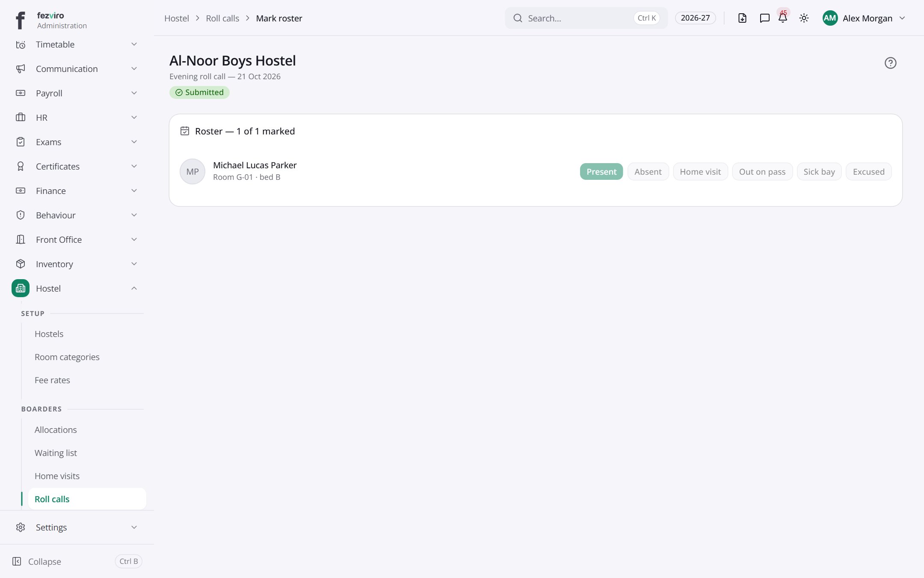Click the Certificates ribbon icon

(21, 166)
